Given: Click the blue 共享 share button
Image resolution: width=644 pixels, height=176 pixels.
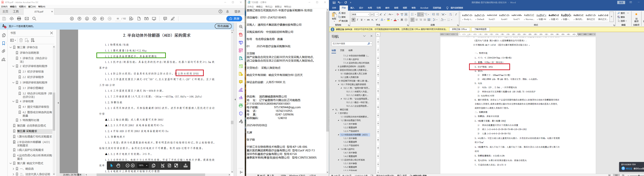Looking at the screenshot, I should click(234, 19).
